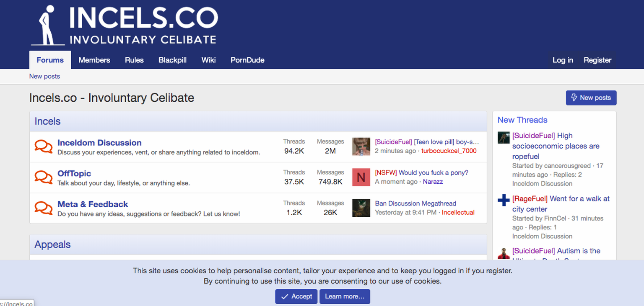The image size is (644, 306).
Task: Click the Inceldom Discussion speech bubble icon
Action: (44, 147)
